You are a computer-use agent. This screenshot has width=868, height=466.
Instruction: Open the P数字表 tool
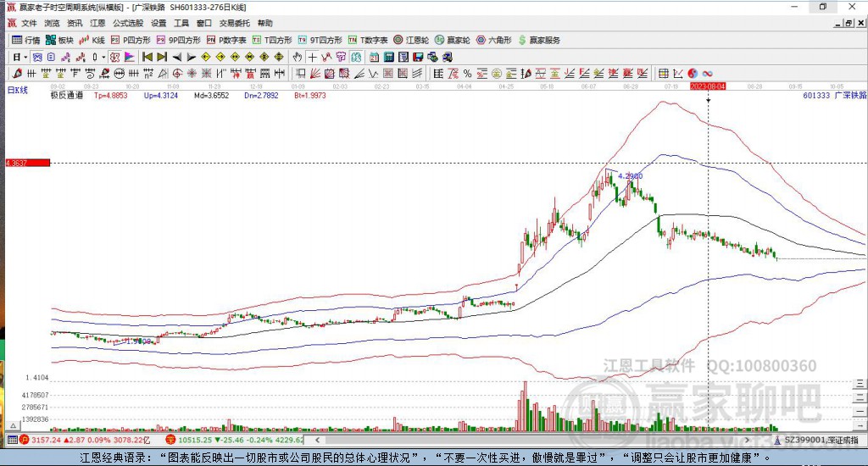point(225,40)
